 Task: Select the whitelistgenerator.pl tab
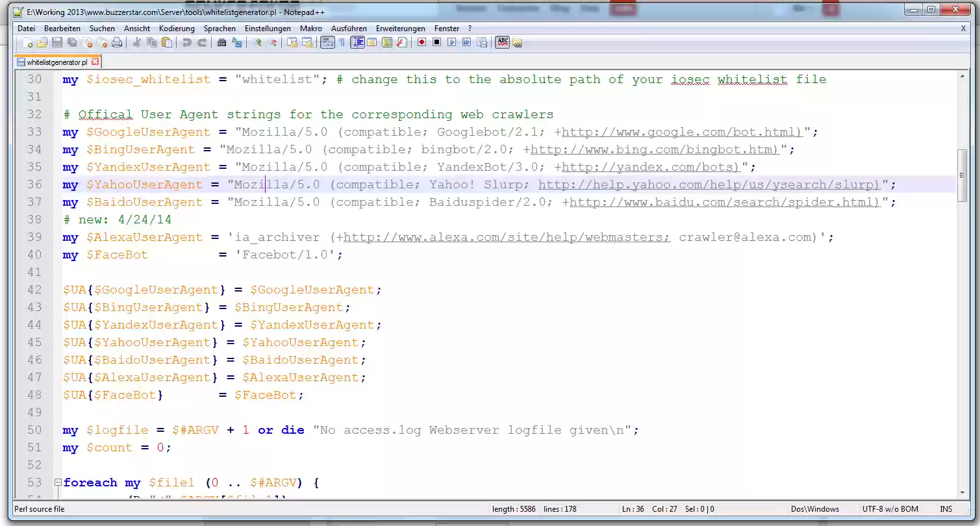tap(57, 62)
